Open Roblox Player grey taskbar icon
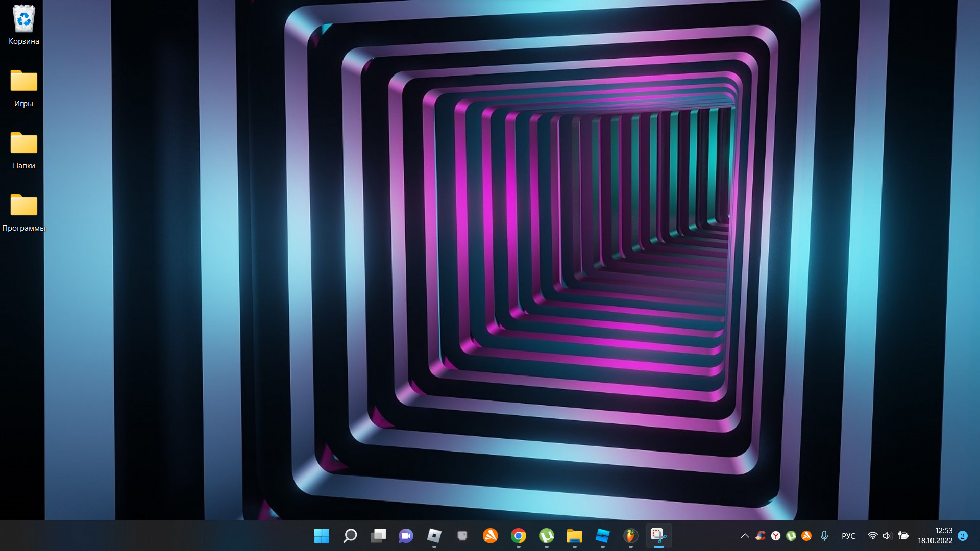980x551 pixels. (x=434, y=536)
